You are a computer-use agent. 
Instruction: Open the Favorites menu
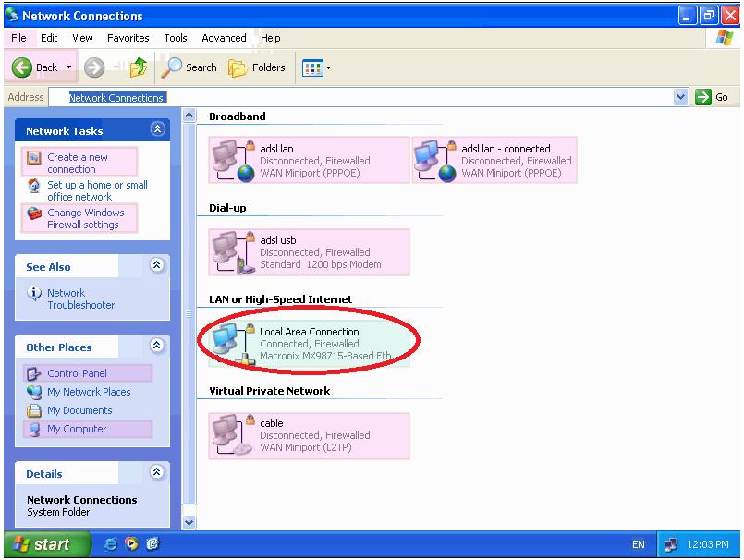128,38
